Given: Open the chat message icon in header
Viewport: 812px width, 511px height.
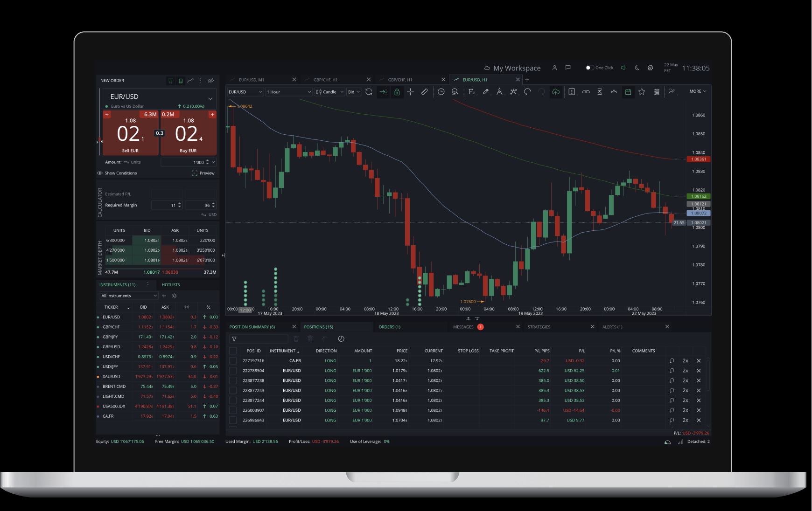Looking at the screenshot, I should [568, 68].
